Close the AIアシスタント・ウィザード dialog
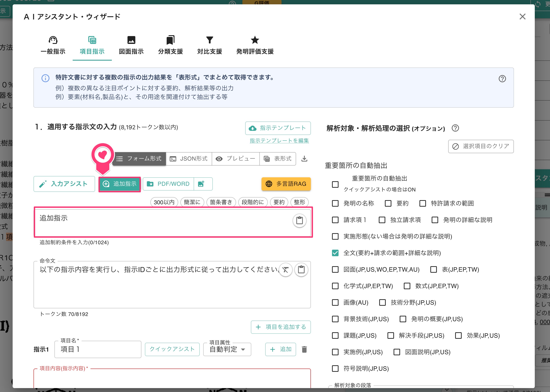The width and height of the screenshot is (550, 392). click(522, 17)
